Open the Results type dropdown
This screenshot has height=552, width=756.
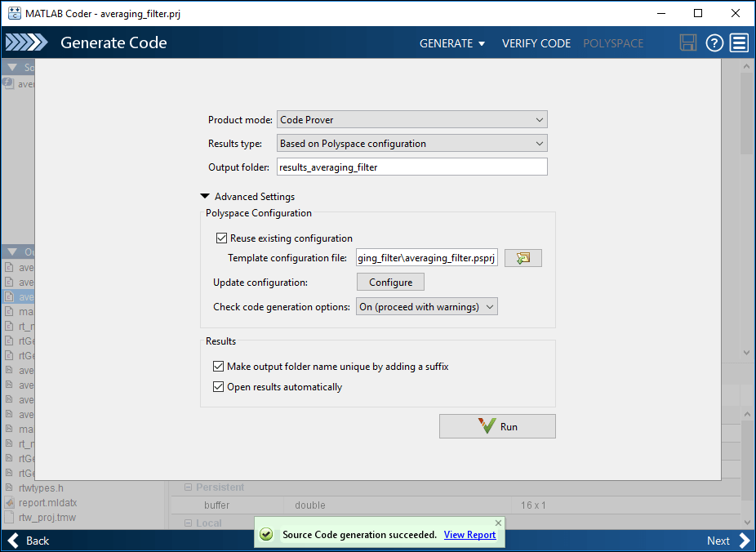click(412, 143)
